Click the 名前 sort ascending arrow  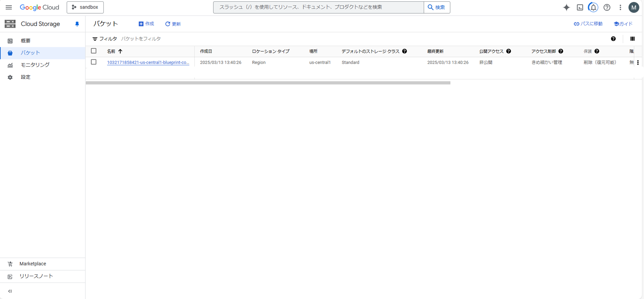120,51
